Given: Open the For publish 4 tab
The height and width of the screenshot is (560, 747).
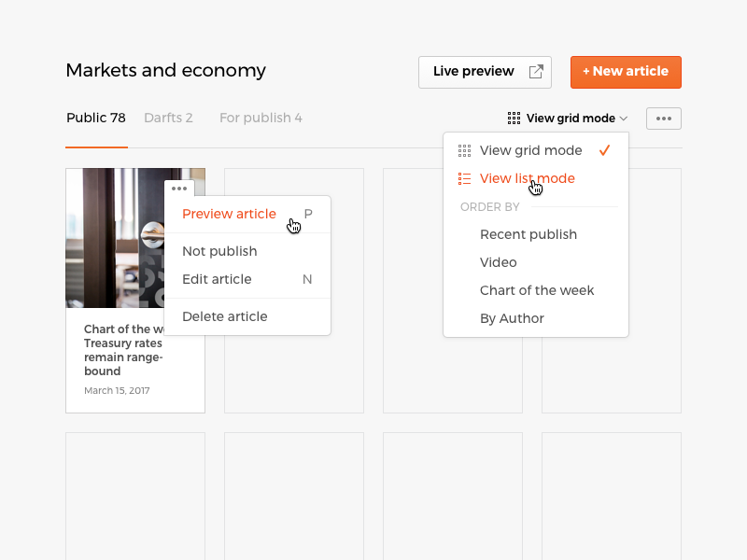Looking at the screenshot, I should pyautogui.click(x=261, y=119).
